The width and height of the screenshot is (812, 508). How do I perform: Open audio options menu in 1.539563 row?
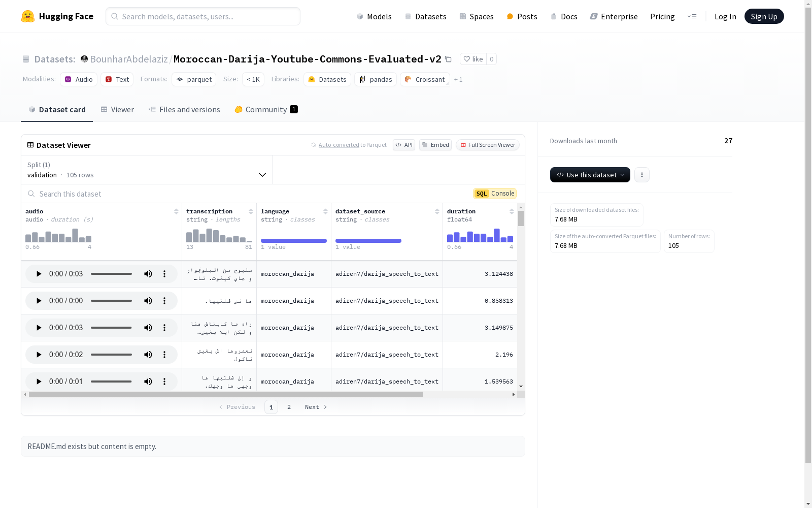point(164,382)
